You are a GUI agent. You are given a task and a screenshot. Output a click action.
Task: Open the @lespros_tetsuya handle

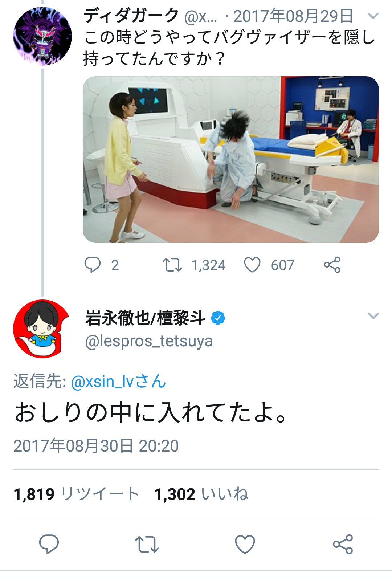pyautogui.click(x=149, y=341)
